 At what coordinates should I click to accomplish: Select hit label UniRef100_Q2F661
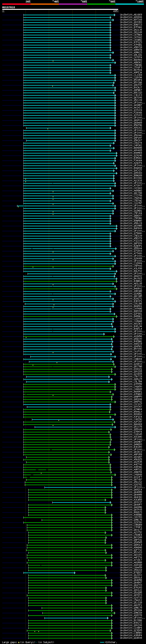(x=131, y=314)
